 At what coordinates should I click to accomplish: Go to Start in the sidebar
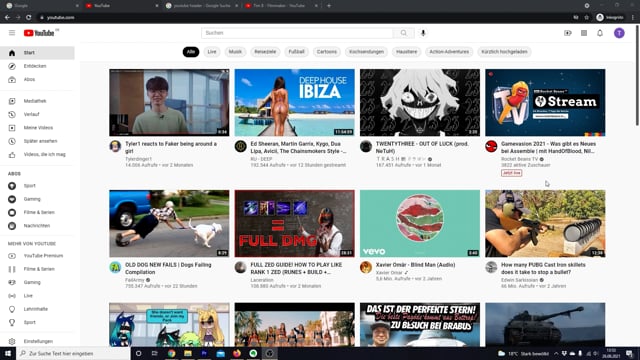37,53
